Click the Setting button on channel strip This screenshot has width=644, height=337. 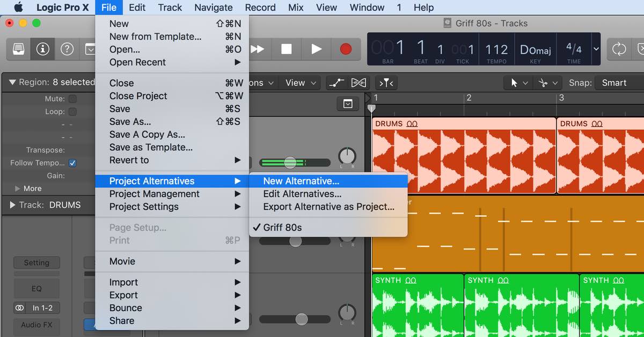[36, 263]
